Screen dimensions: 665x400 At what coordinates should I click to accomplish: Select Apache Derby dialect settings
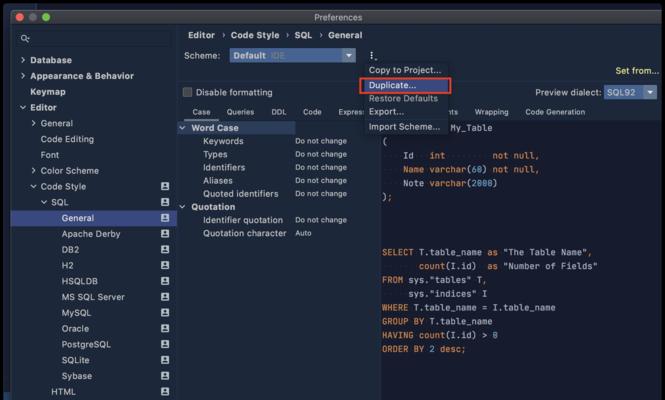tap(91, 234)
